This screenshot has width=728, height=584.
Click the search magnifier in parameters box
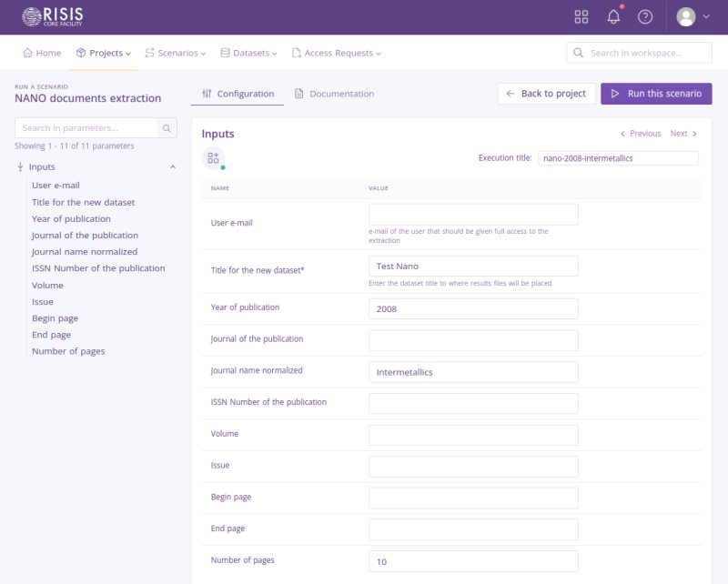(x=167, y=128)
